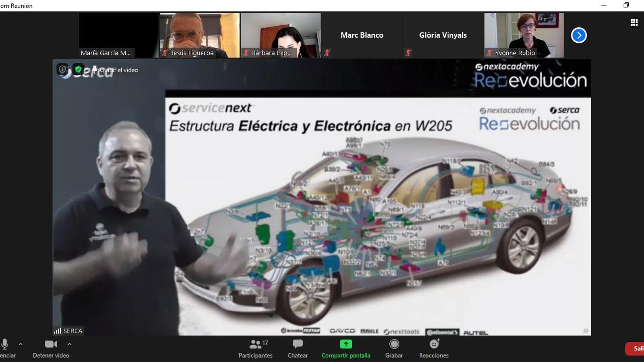Switch view with the grid gallery icon
This screenshot has height=362, width=644.
click(x=634, y=23)
